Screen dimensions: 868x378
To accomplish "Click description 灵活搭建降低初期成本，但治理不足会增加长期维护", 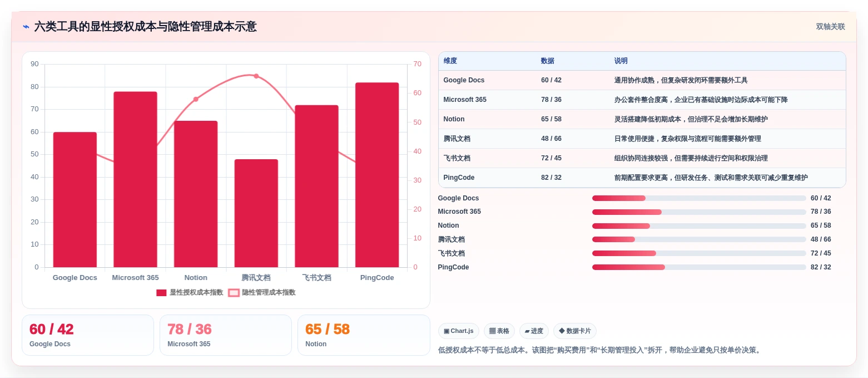I will 691,119.
